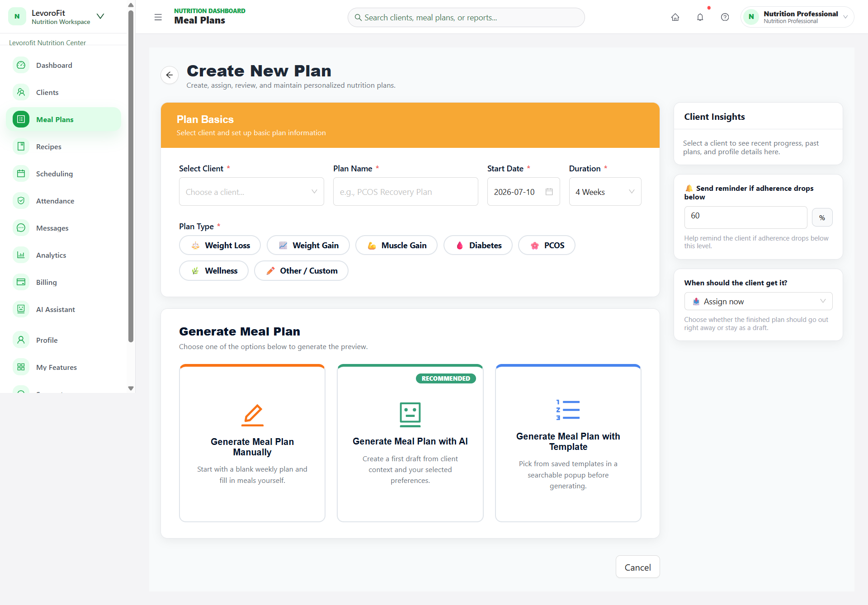Open Dashboard in the sidebar
The width and height of the screenshot is (868, 605).
(63, 65)
